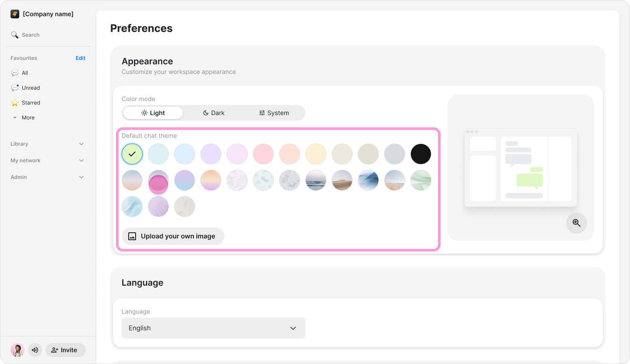
Task: Click the speaker sound icon
Action: click(35, 350)
